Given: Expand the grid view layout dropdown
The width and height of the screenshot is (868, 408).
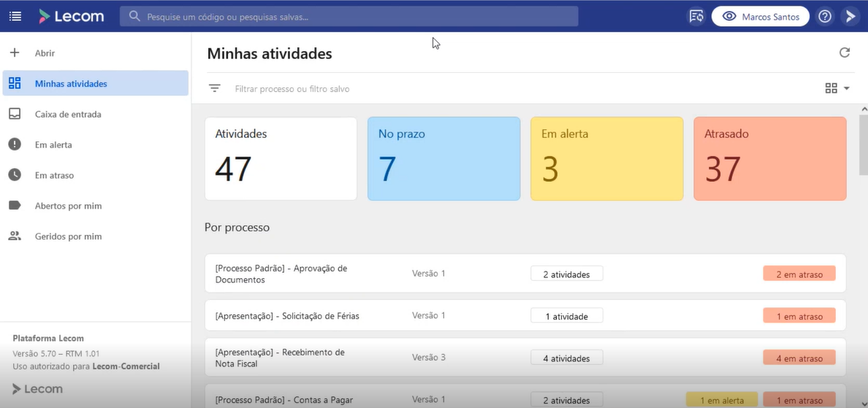Looking at the screenshot, I should pyautogui.click(x=837, y=88).
